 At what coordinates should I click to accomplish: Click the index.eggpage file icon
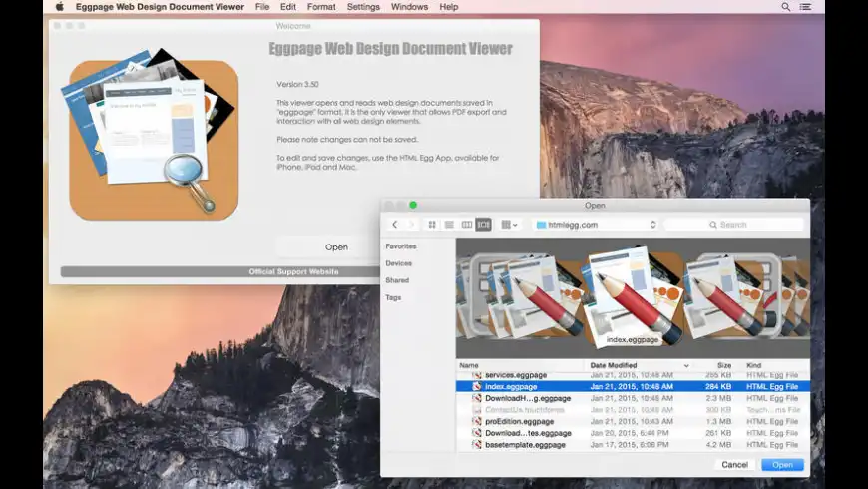tap(476, 386)
